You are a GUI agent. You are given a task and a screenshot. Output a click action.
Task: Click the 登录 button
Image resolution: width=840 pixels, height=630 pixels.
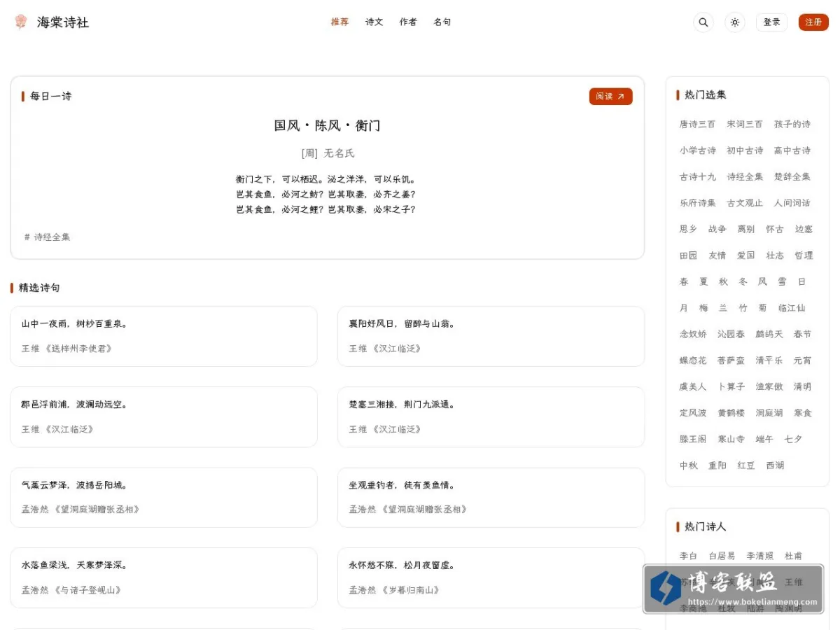(x=771, y=22)
